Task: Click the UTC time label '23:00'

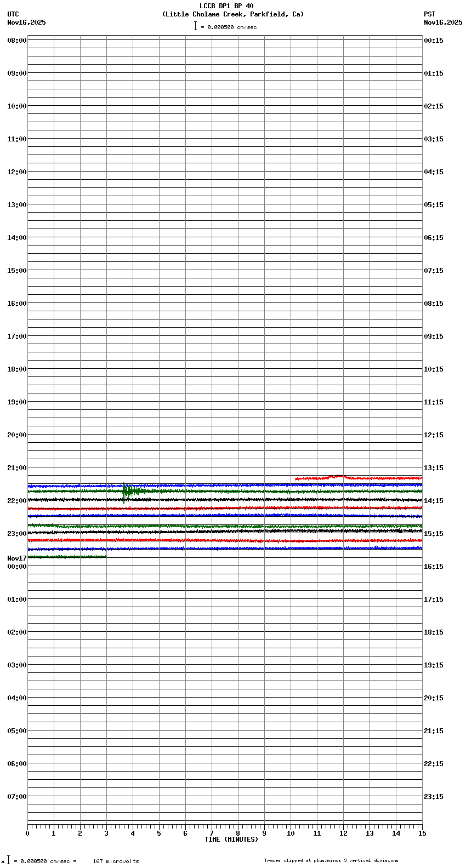Action: coord(16,534)
